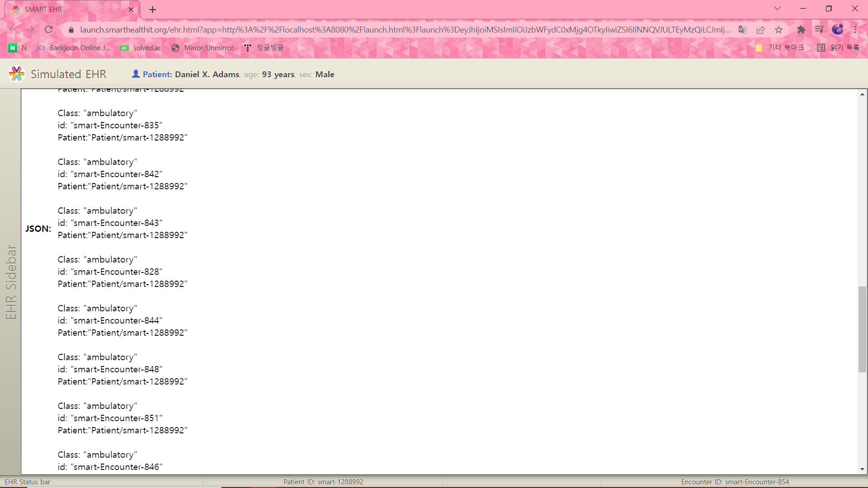The image size is (868, 488).
Task: Click the address bar URL field
Action: [405, 30]
